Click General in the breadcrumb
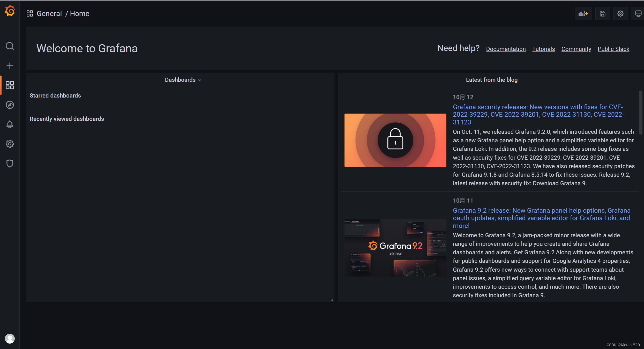644x349 pixels. (x=49, y=13)
